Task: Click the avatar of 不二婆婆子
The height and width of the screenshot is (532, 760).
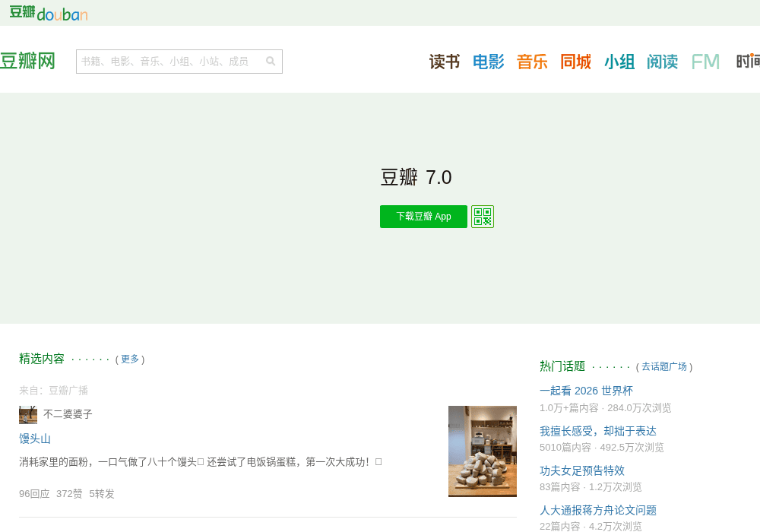Action: (x=28, y=415)
